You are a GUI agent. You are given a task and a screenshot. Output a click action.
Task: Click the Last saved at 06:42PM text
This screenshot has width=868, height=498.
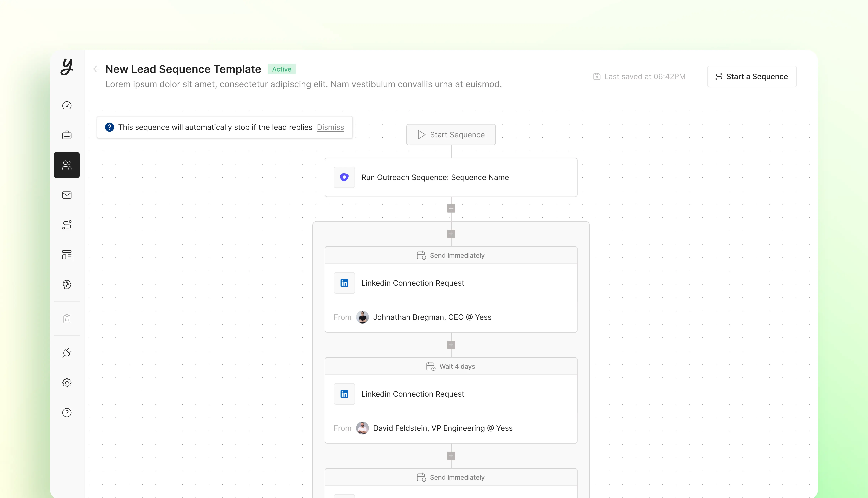click(x=645, y=77)
